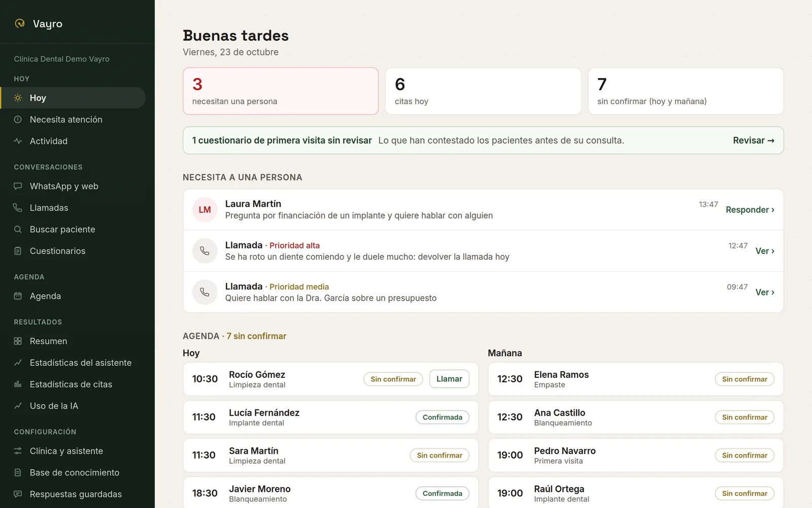The height and width of the screenshot is (508, 812).
Task: Open Responder for Laura Martín
Action: pos(750,210)
